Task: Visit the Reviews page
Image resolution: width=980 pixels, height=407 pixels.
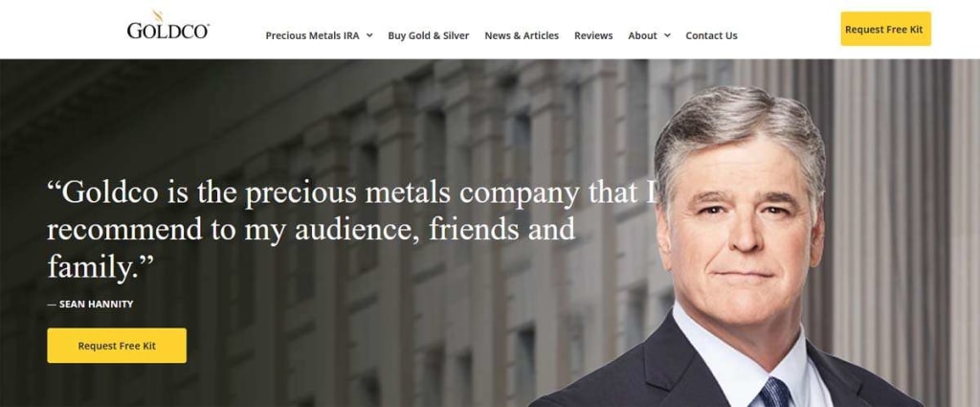Action: pos(593,35)
